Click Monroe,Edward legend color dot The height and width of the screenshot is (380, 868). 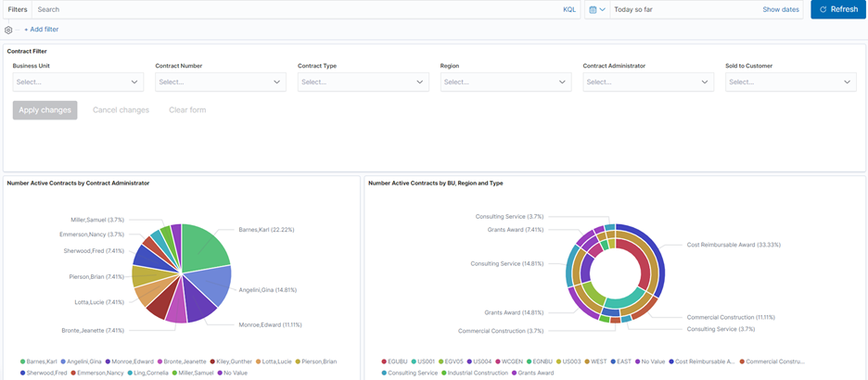(108, 361)
